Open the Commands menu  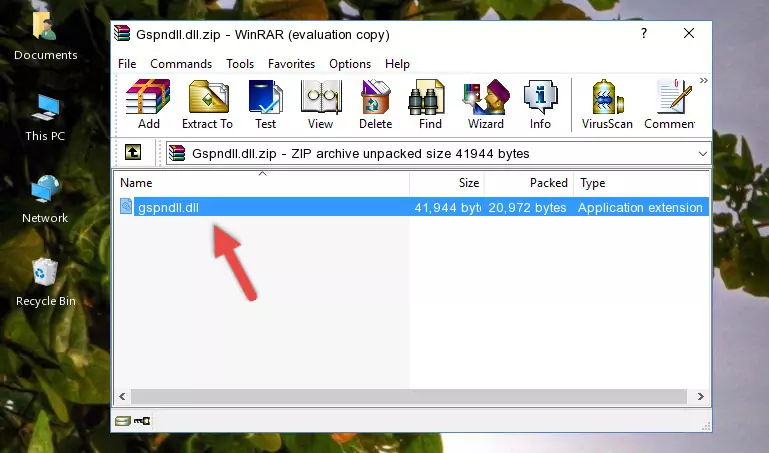(181, 64)
